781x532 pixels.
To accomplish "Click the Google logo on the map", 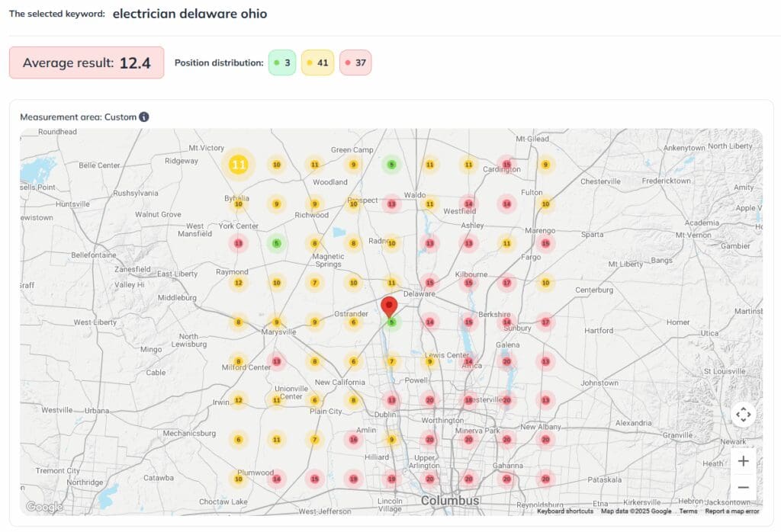I will click(44, 507).
